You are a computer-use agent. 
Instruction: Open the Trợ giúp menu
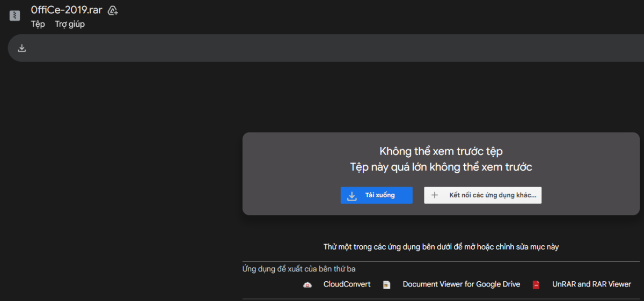point(70,24)
